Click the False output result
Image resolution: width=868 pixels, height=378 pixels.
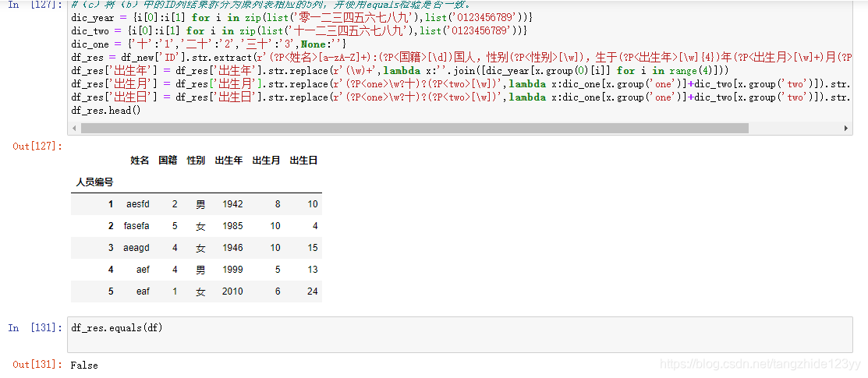coord(84,366)
